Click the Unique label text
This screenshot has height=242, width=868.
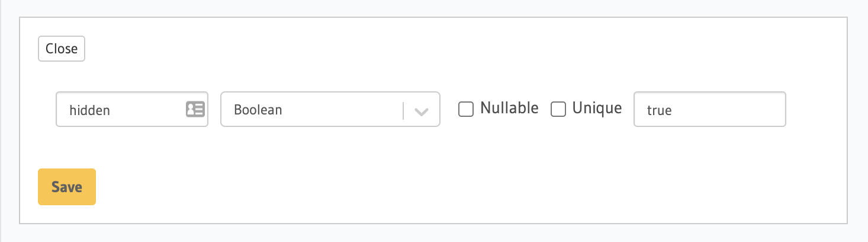[x=597, y=108]
